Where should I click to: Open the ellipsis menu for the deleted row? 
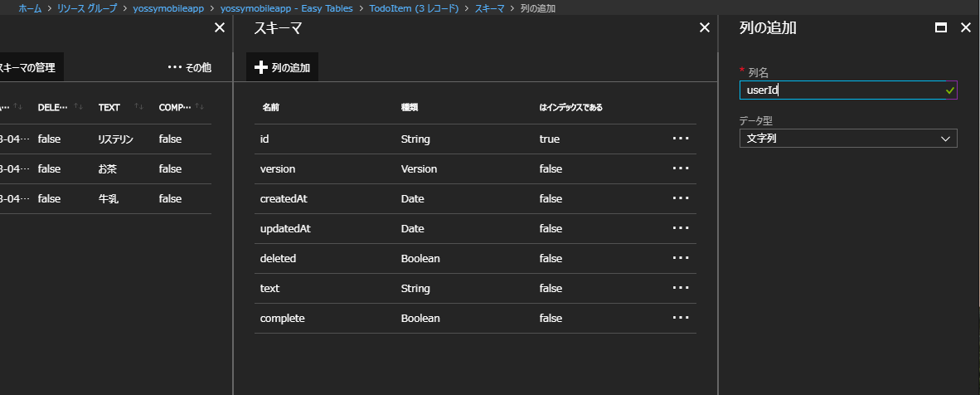click(681, 258)
